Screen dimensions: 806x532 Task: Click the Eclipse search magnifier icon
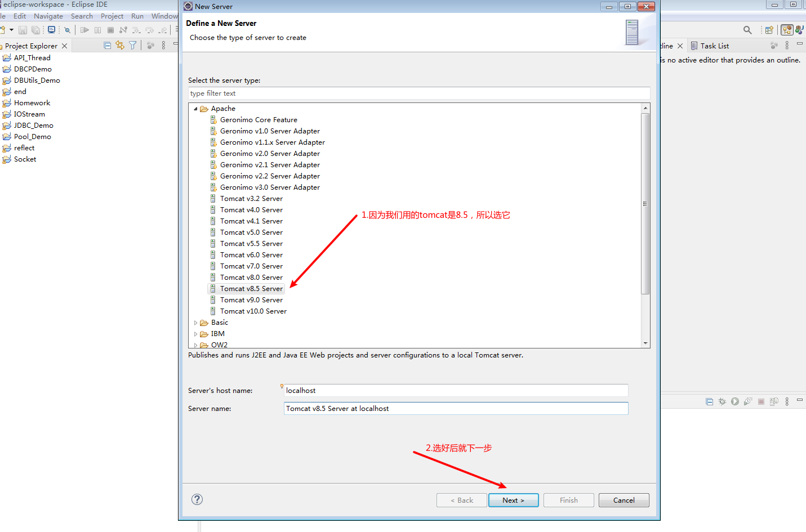coord(747,30)
